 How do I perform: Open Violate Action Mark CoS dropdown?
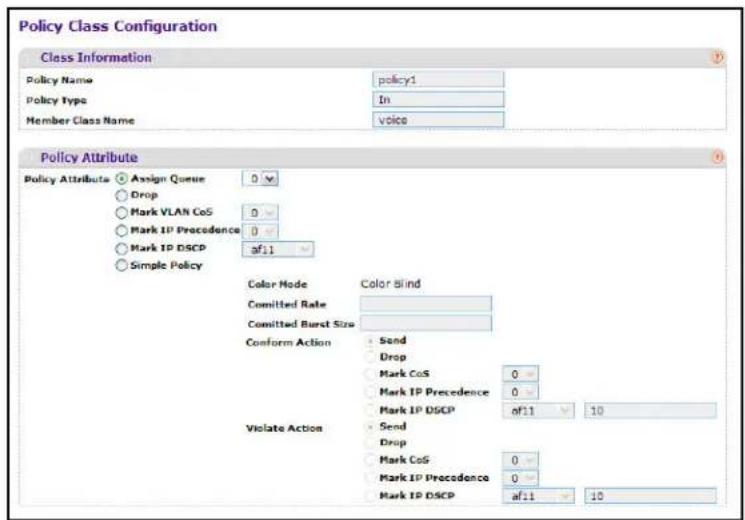point(520,460)
